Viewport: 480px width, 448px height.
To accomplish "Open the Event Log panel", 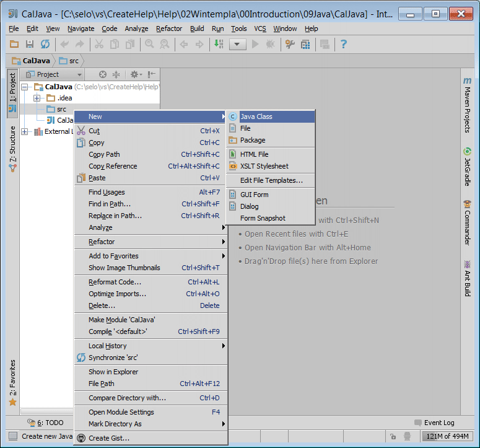I will click(435, 423).
